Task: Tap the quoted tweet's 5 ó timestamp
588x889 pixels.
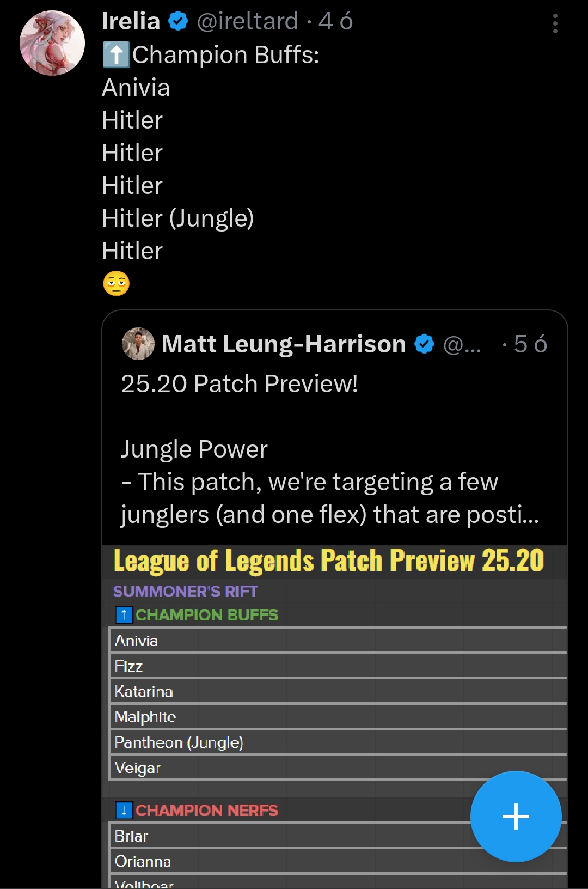Action: 530,344
